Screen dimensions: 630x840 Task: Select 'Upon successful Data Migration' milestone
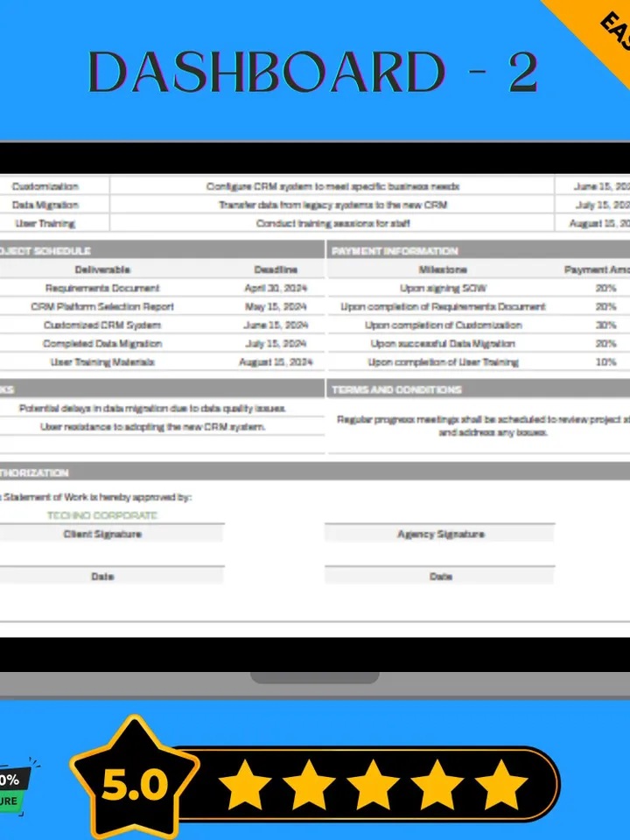443,343
